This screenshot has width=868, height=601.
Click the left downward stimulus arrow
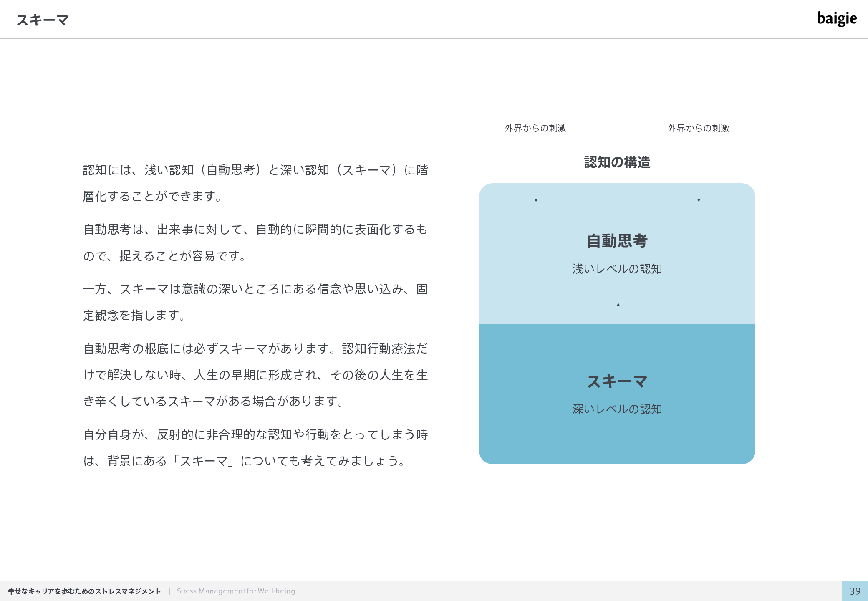click(536, 171)
